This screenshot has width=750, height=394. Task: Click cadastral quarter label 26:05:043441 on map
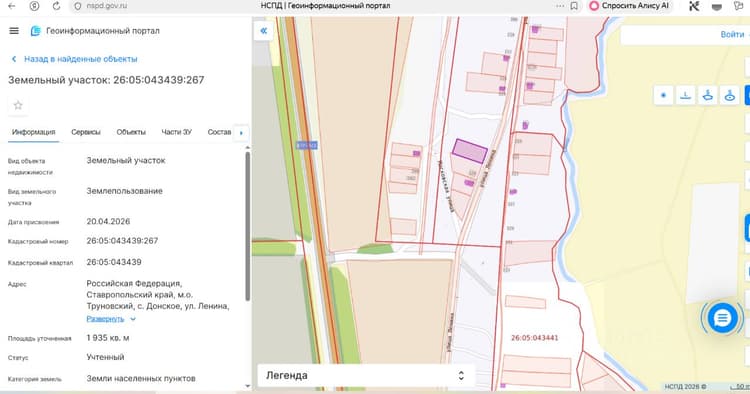[x=534, y=338]
